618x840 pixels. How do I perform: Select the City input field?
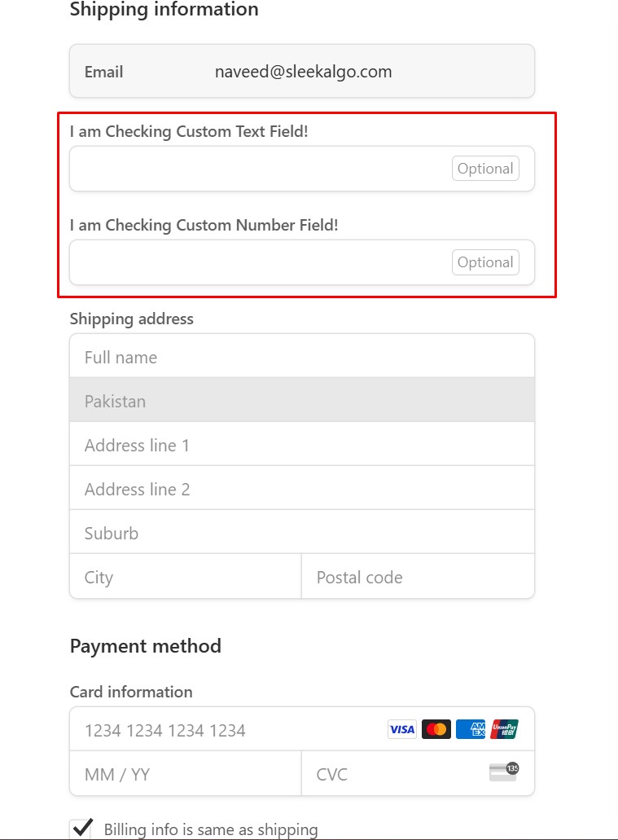[186, 577]
